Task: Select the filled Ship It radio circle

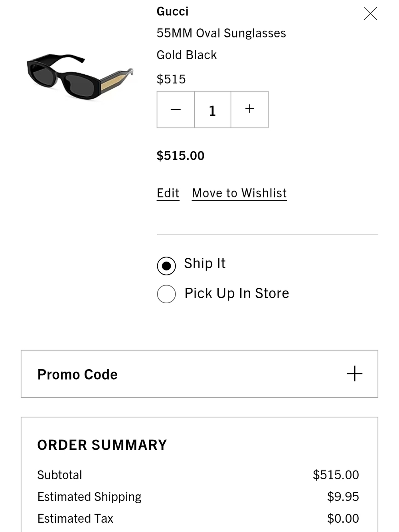Action: pyautogui.click(x=166, y=265)
